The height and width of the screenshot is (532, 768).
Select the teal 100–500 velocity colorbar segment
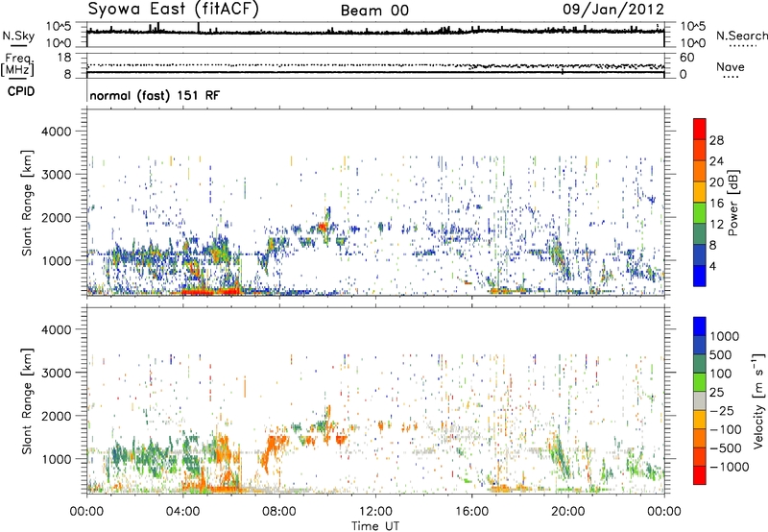(700, 364)
